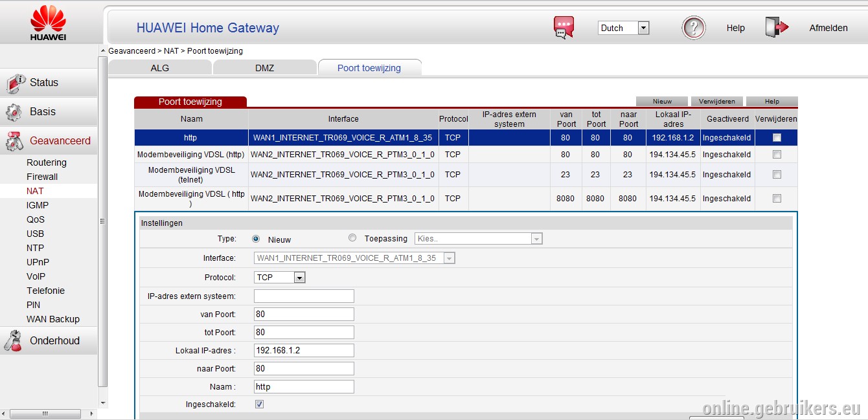Open the UPnP submenu
868x420 pixels.
tap(38, 262)
